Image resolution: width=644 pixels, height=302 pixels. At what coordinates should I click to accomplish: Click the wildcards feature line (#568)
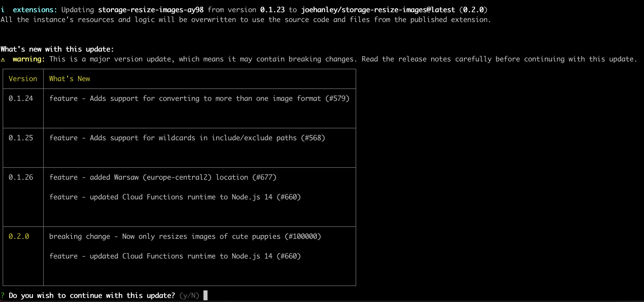coord(187,138)
